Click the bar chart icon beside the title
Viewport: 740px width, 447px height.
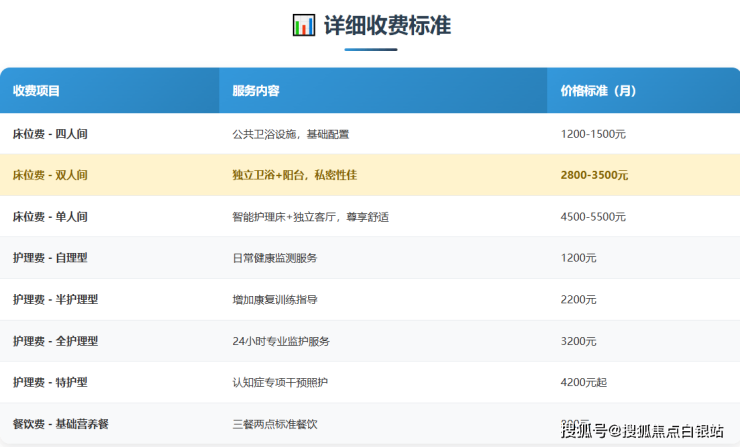303,25
